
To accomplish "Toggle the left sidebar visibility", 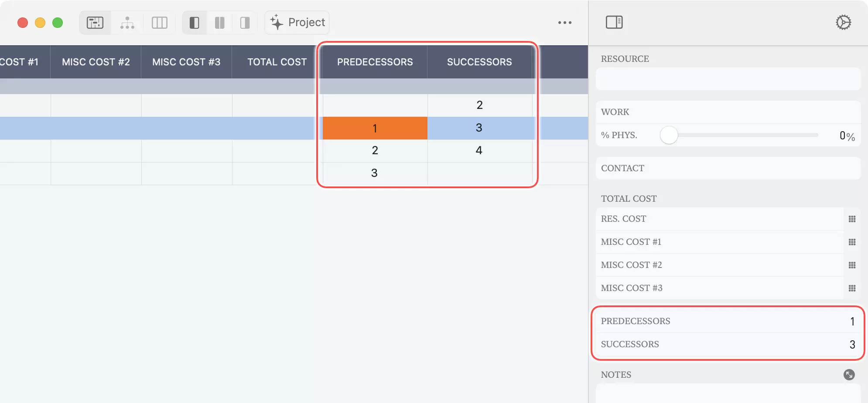I will tap(194, 22).
